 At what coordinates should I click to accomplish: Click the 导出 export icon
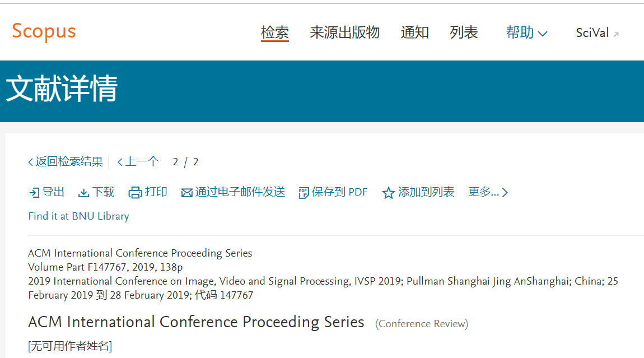[x=34, y=192]
